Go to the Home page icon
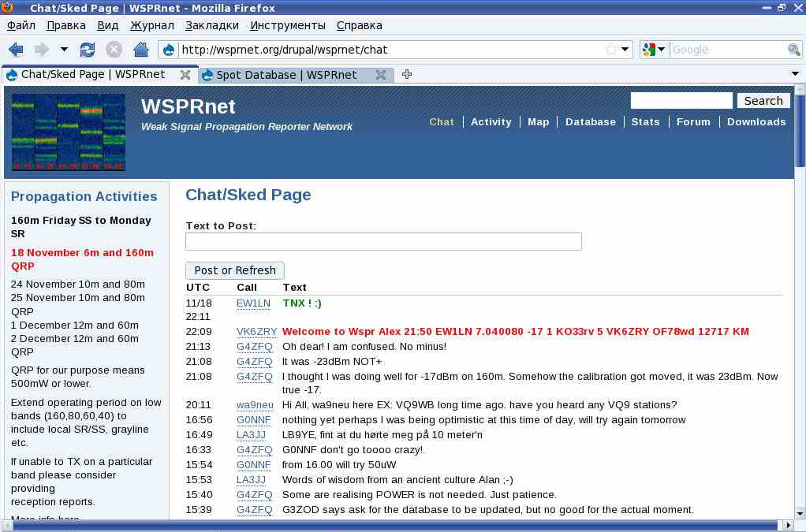Viewport: 806px width, 532px height. coord(141,50)
